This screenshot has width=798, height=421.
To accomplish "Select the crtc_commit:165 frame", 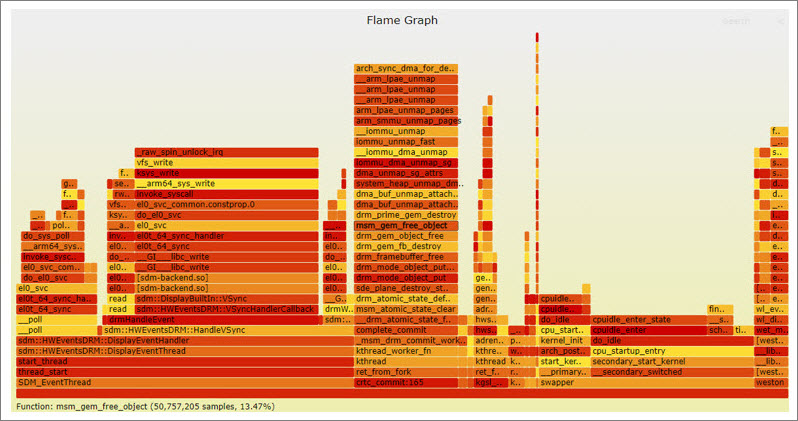I will pos(406,382).
